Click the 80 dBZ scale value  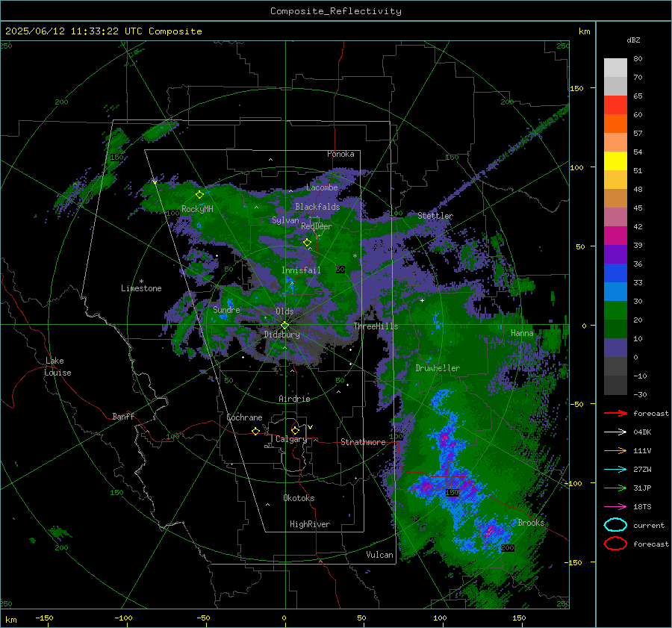(638, 59)
